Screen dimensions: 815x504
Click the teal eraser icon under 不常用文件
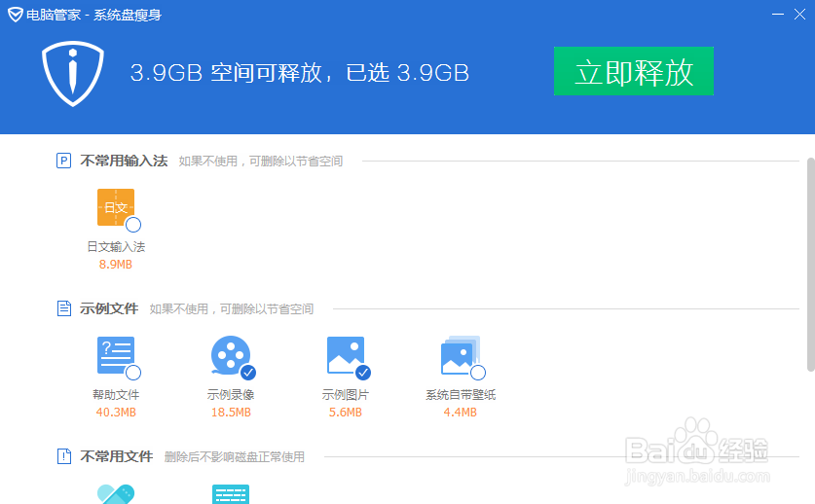pos(116,494)
